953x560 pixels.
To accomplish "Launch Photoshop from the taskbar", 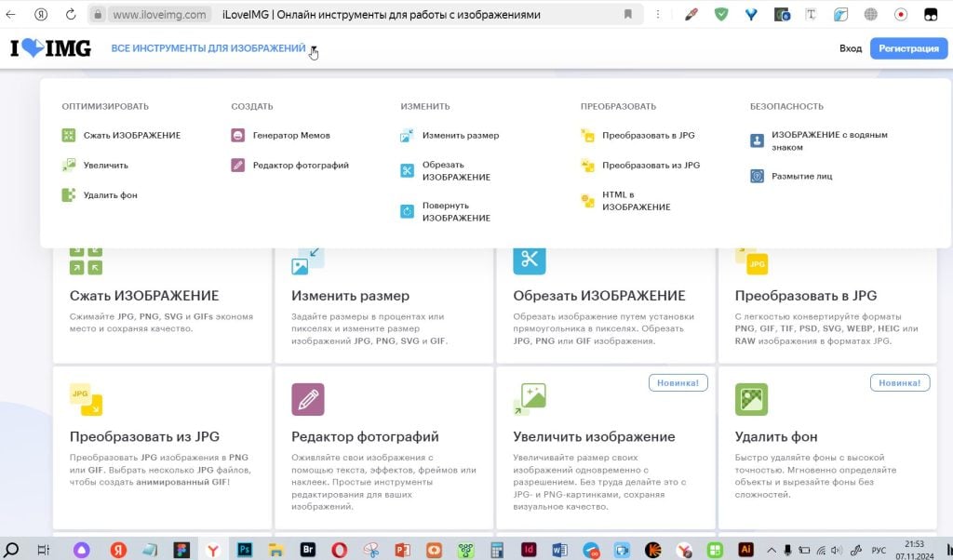I will (x=245, y=549).
